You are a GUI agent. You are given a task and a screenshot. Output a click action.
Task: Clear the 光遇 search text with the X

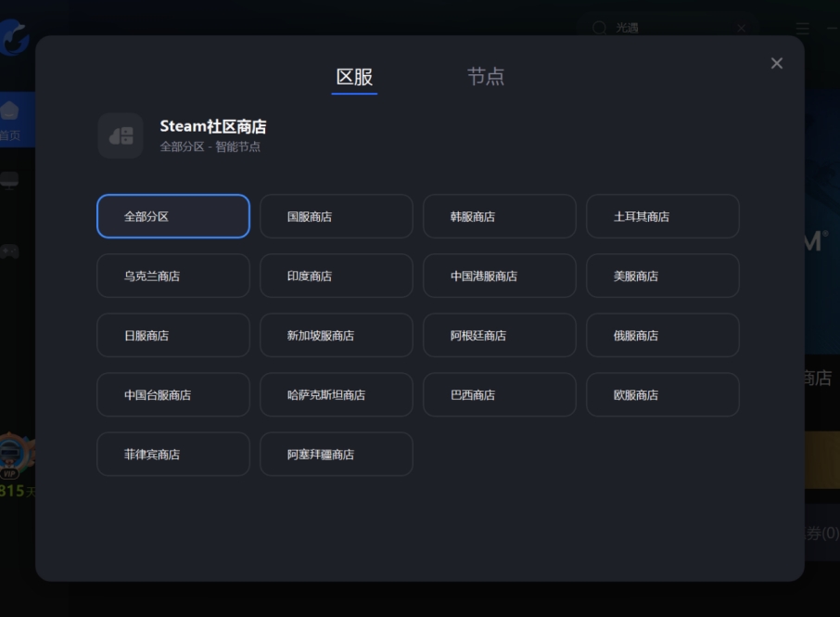coord(741,29)
